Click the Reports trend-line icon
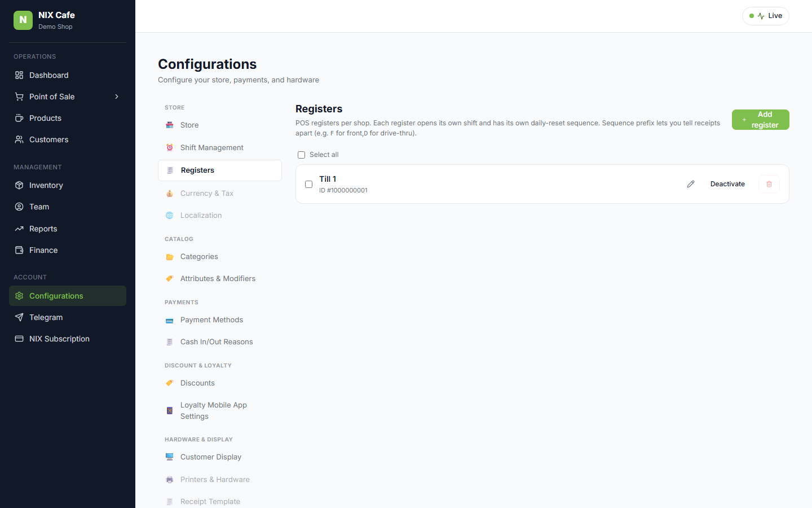812x508 pixels. pyautogui.click(x=19, y=229)
